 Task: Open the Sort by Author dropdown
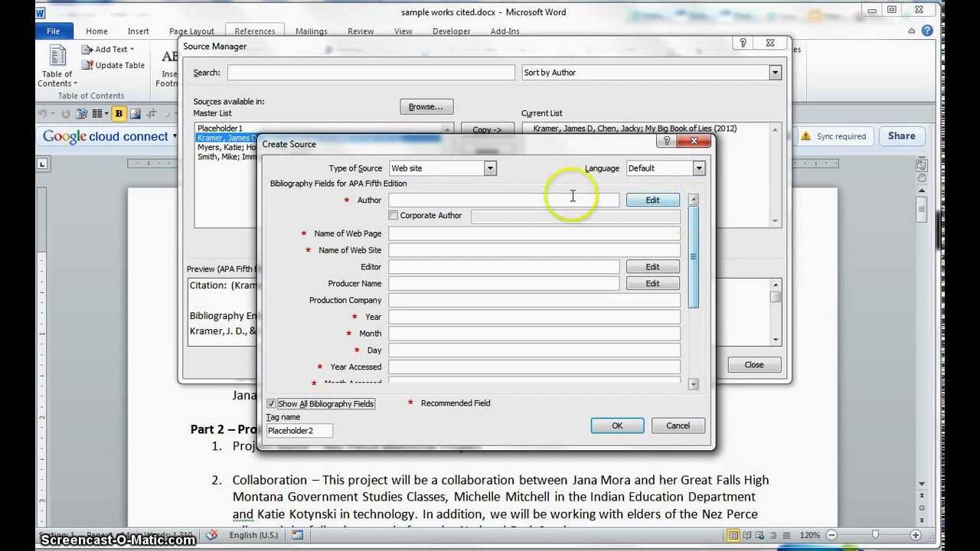[775, 73]
